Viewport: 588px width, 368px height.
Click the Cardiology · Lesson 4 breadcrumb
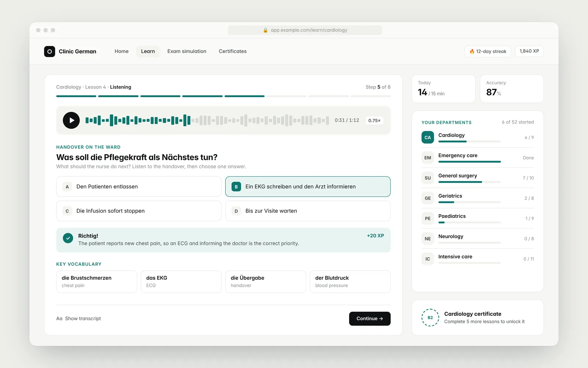[x=81, y=87]
